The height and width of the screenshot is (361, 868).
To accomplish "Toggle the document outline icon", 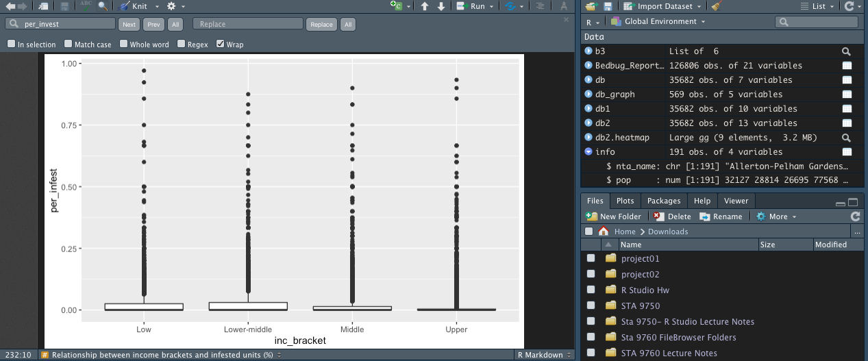I will [x=541, y=6].
